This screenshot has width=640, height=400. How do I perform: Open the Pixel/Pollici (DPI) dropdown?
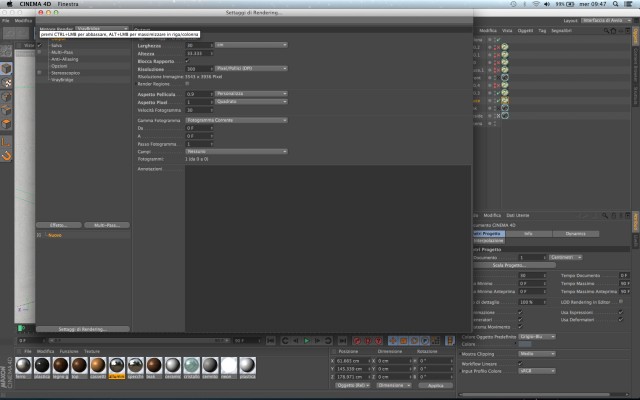pos(251,69)
